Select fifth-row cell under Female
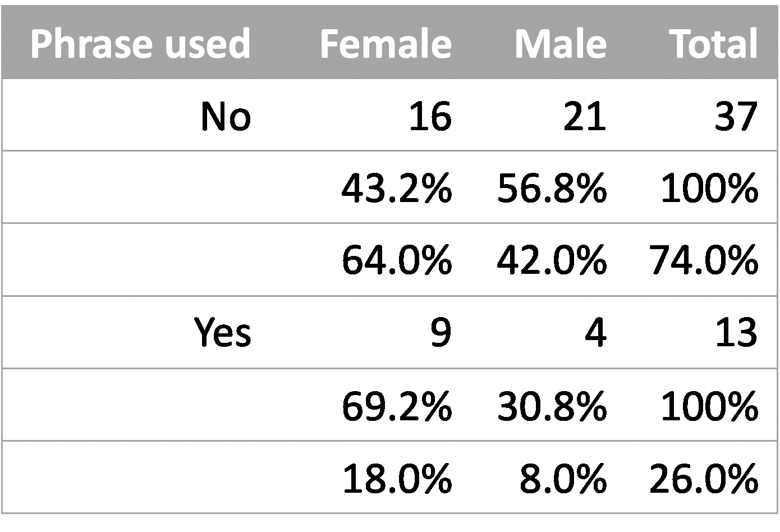Viewport: 780px width, 532px height. (386, 404)
